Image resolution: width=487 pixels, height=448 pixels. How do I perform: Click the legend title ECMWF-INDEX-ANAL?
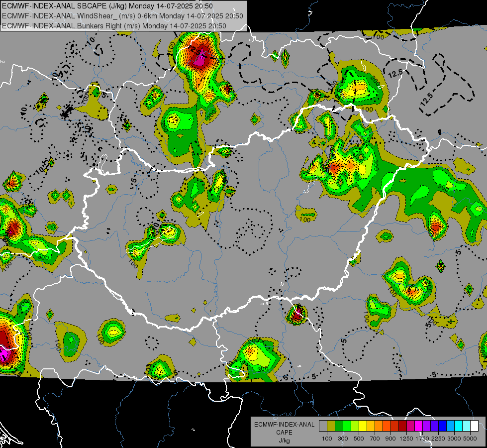[x=284, y=425]
